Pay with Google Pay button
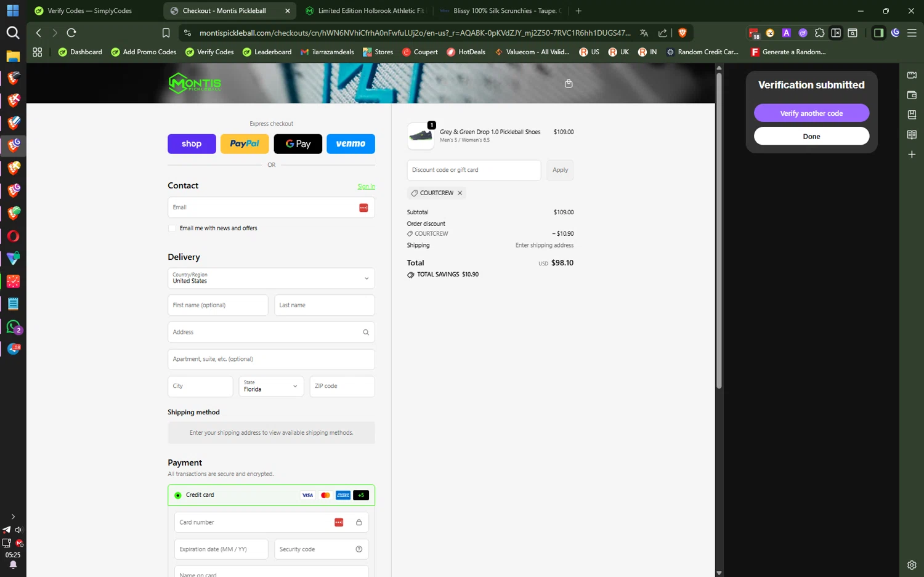The height and width of the screenshot is (577, 924). pyautogui.click(x=298, y=143)
